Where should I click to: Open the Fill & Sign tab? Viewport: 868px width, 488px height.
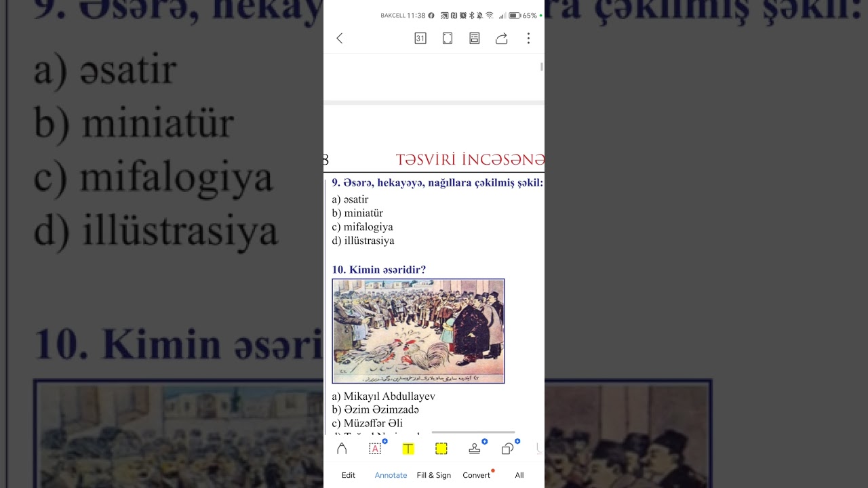click(x=434, y=475)
